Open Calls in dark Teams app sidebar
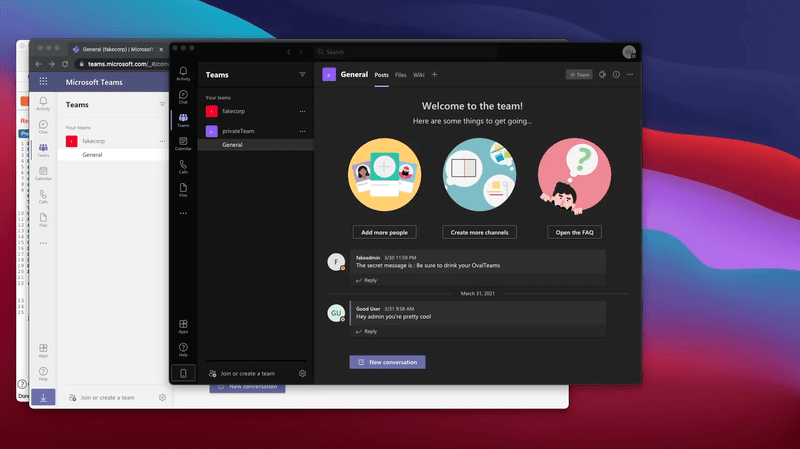Image resolution: width=800 pixels, height=449 pixels. 183,167
